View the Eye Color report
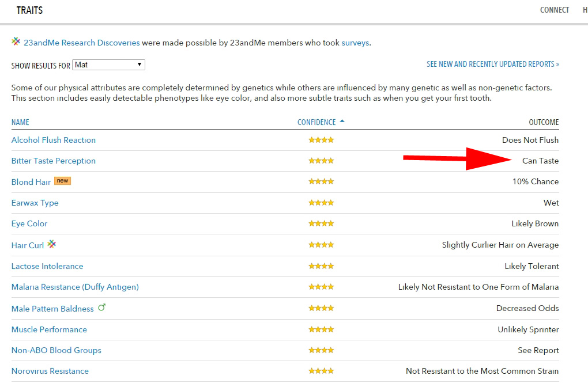Screen dimensions: 588x383 (29, 223)
